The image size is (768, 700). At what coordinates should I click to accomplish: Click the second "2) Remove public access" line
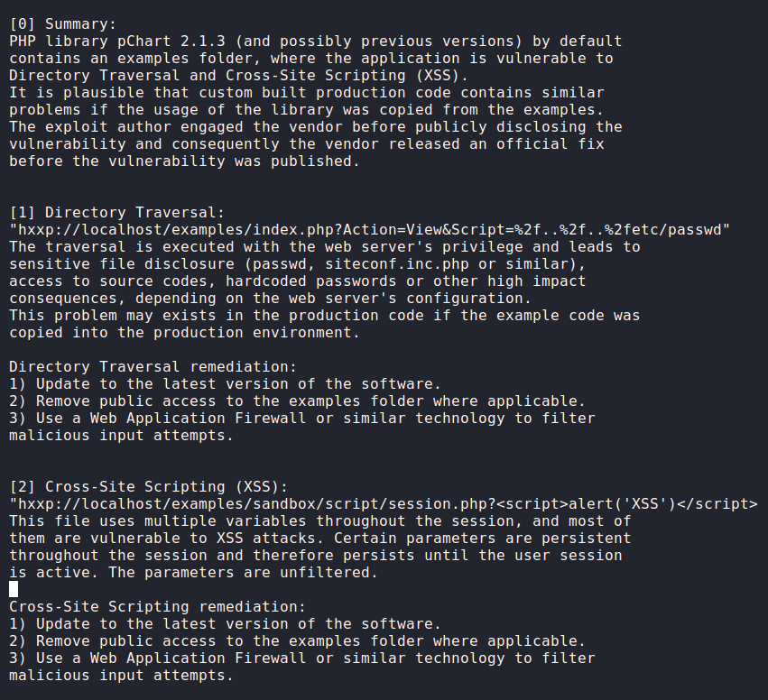coord(297,640)
